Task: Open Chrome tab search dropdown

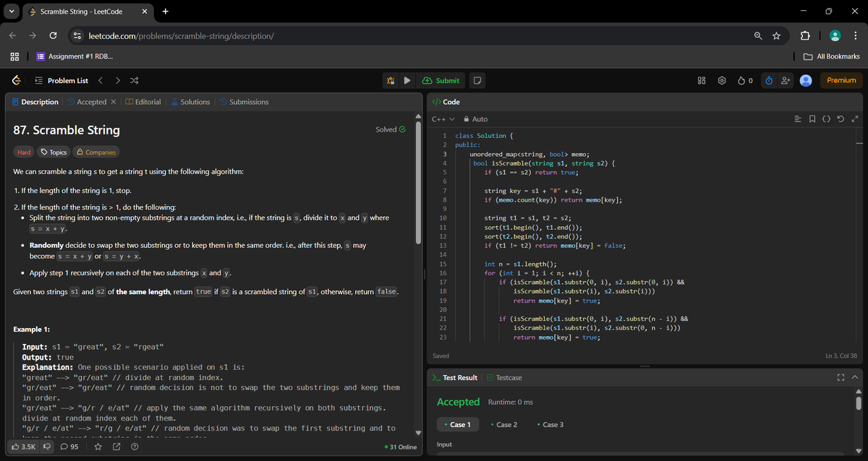Action: coord(12,12)
